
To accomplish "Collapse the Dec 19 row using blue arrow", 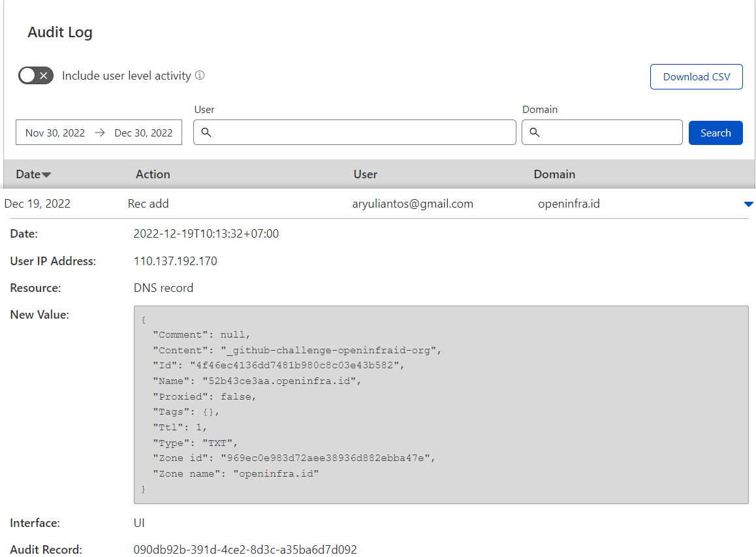I will click(x=748, y=204).
